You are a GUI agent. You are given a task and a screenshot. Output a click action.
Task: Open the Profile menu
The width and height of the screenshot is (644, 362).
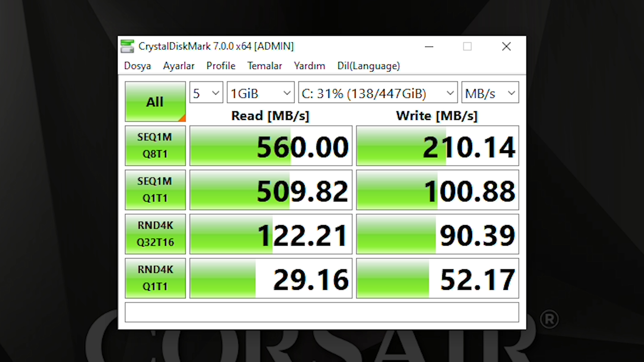[x=221, y=66]
